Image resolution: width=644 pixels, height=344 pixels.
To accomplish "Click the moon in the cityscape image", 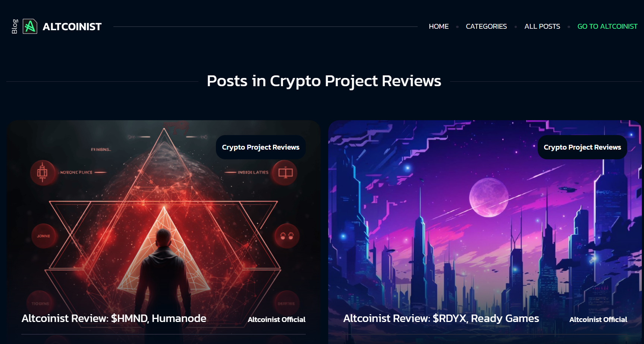I will click(489, 197).
